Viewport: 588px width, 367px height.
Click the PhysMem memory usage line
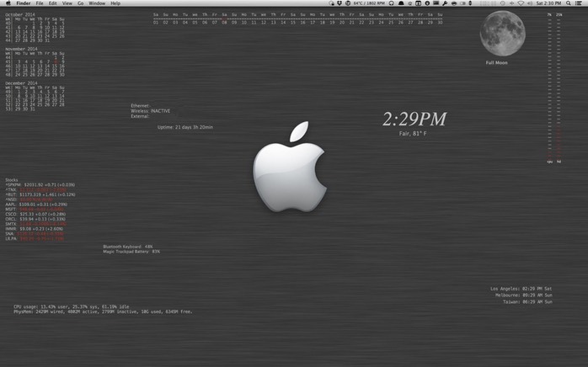click(x=103, y=311)
